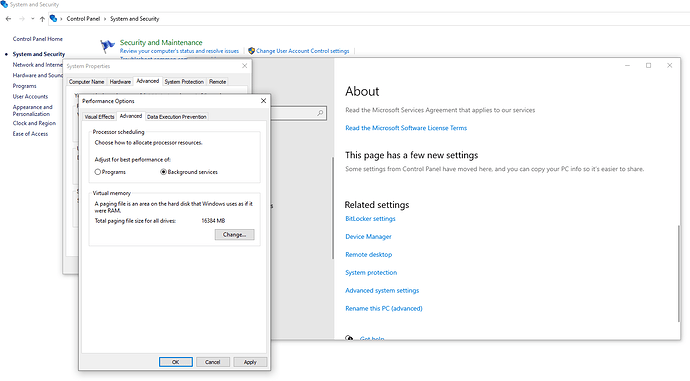Open Device Manager link

coord(368,237)
